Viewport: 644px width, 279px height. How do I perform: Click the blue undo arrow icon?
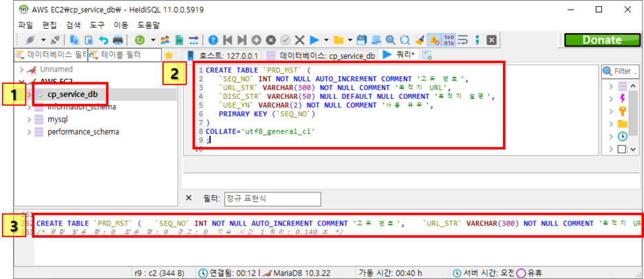click(103, 40)
